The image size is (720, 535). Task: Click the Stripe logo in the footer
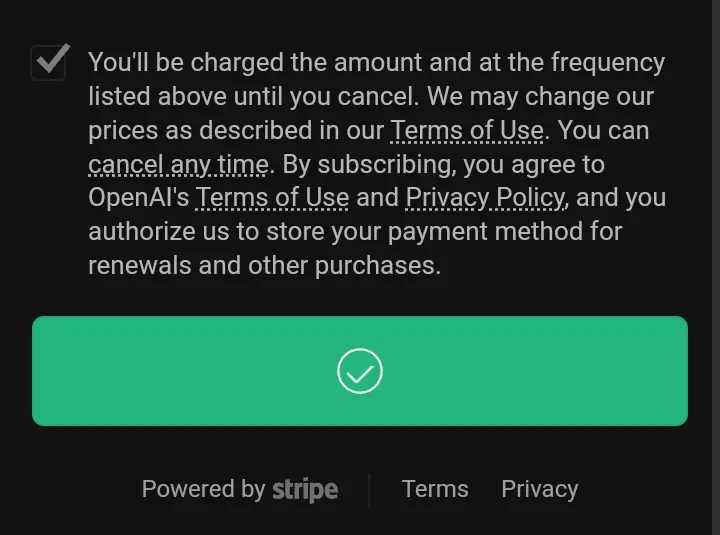coord(305,490)
